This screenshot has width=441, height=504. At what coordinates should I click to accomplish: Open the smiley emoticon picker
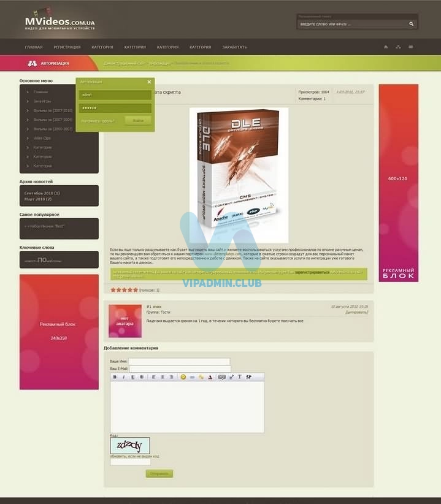click(x=183, y=376)
